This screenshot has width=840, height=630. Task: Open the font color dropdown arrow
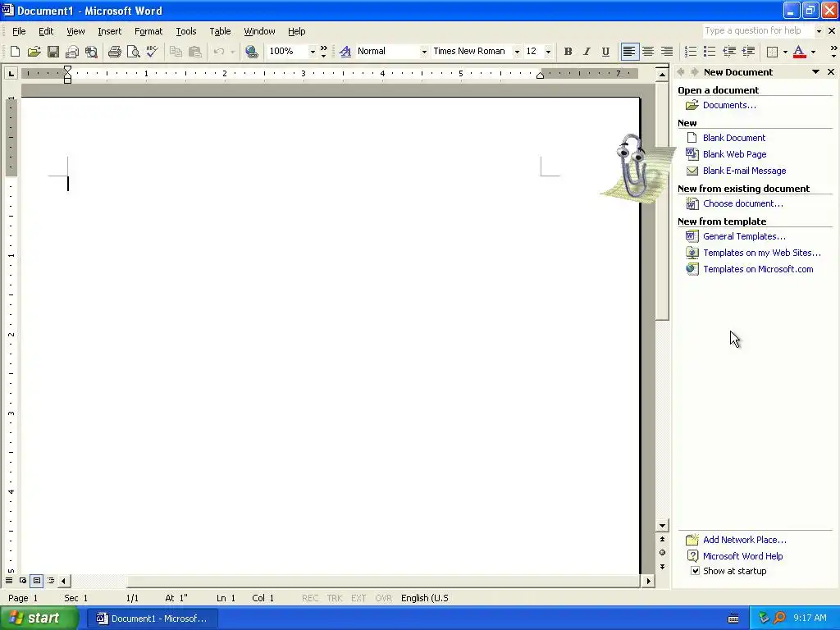click(813, 52)
